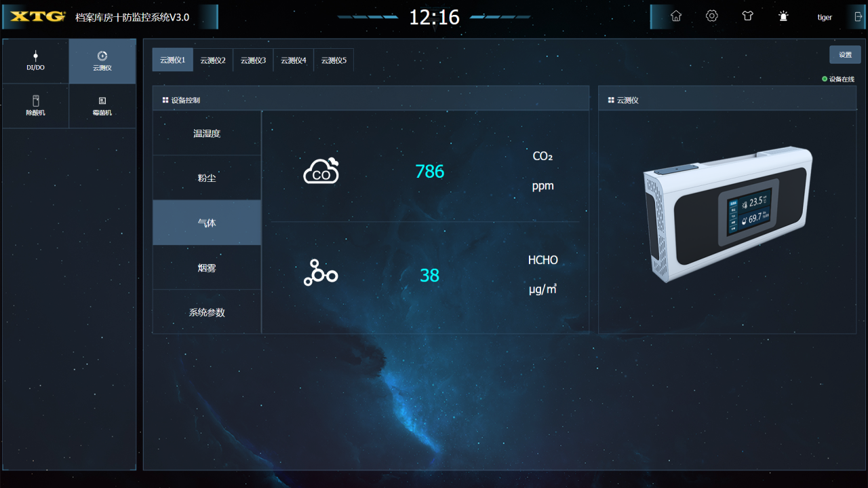Click the logout icon beside tiger

pos(859,17)
